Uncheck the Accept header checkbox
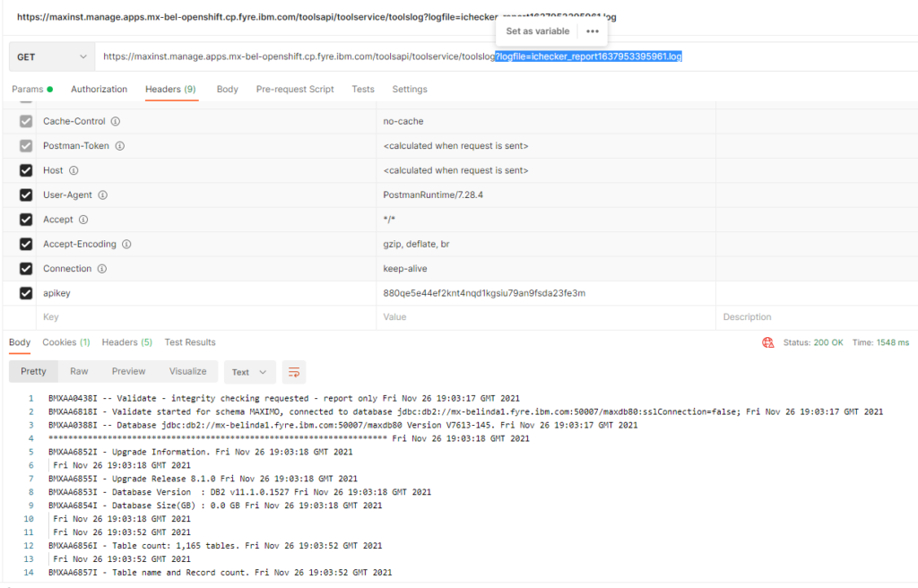The height and width of the screenshot is (588, 918). (x=26, y=220)
